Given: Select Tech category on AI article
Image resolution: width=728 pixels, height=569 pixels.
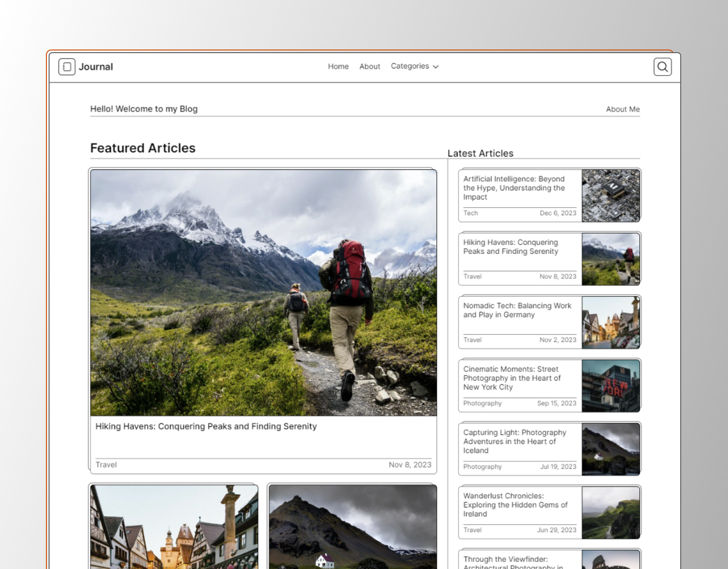Looking at the screenshot, I should [x=470, y=213].
